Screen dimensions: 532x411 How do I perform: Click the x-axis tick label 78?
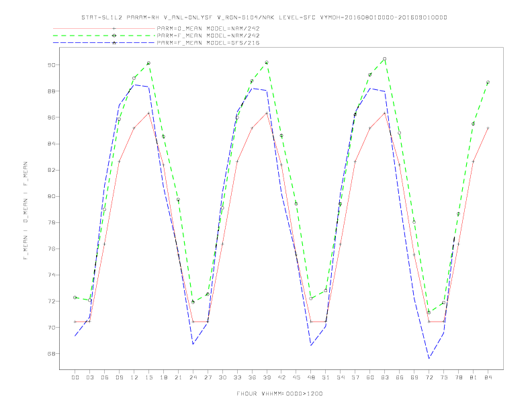pos(459,377)
